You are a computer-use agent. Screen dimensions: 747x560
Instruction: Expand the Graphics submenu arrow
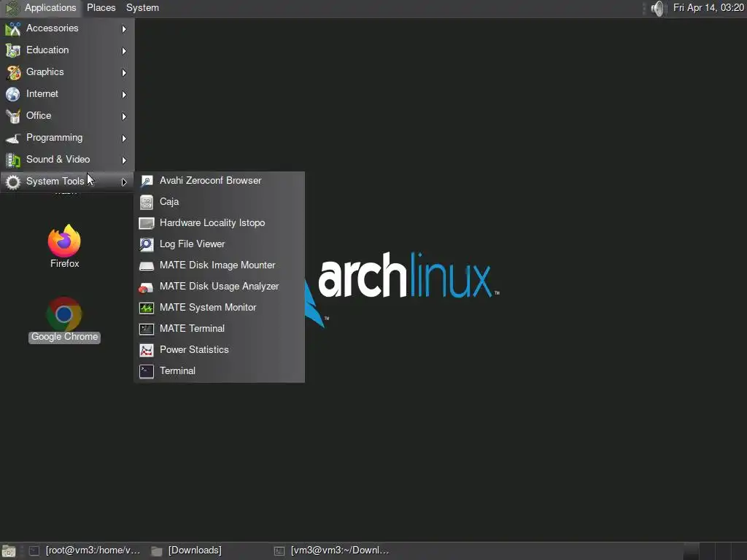pyautogui.click(x=124, y=73)
